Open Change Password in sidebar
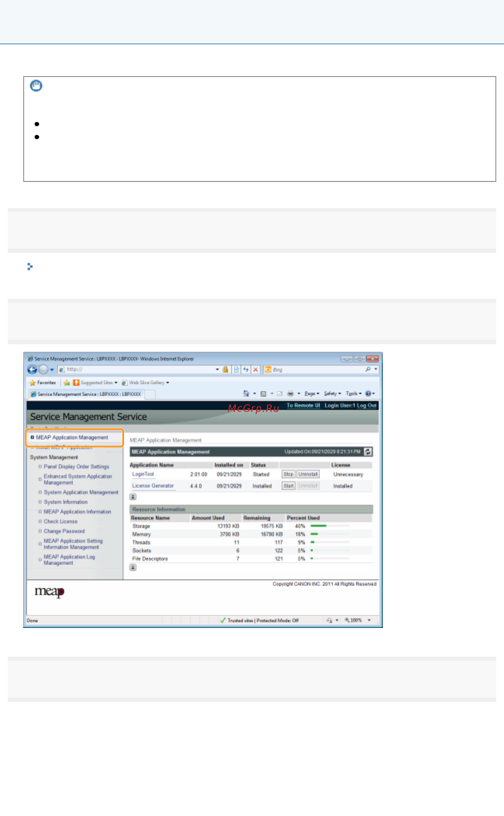This screenshot has height=816, width=504. (64, 531)
